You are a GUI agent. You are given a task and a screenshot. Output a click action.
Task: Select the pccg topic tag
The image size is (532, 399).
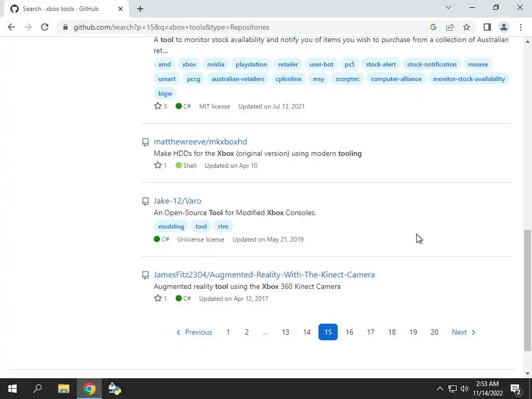[193, 79]
